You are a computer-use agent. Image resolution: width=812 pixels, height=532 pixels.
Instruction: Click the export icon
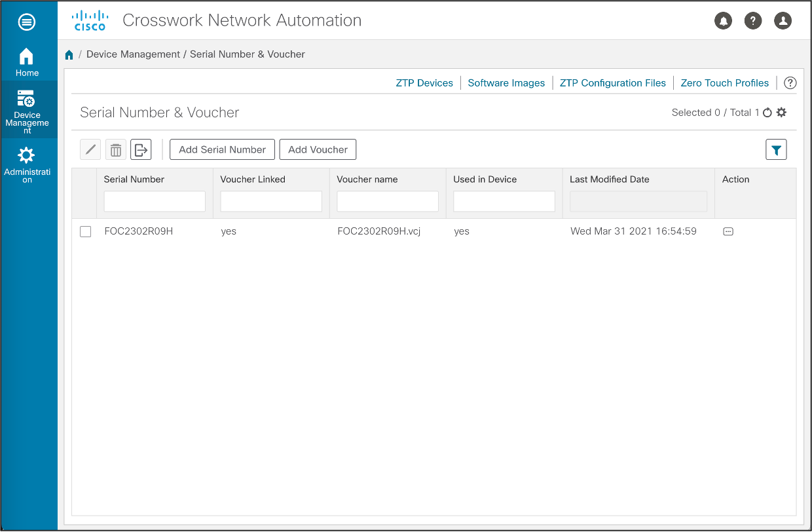point(141,149)
